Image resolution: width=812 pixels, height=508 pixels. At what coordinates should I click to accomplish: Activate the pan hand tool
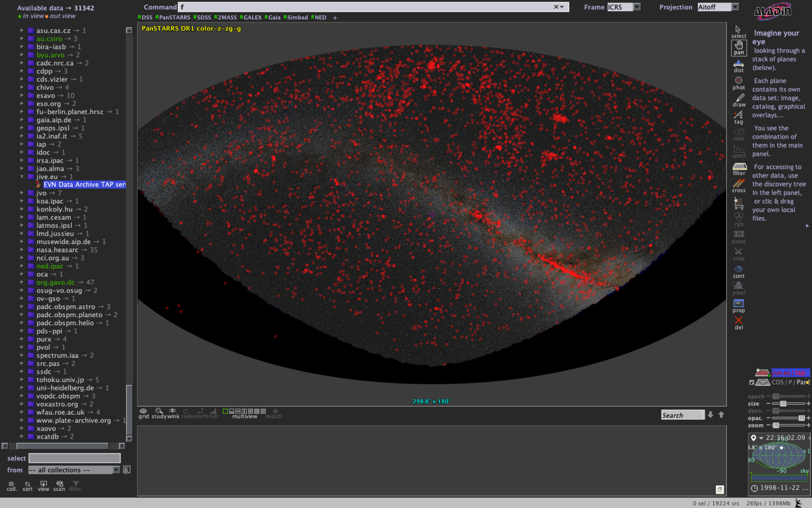(738, 48)
